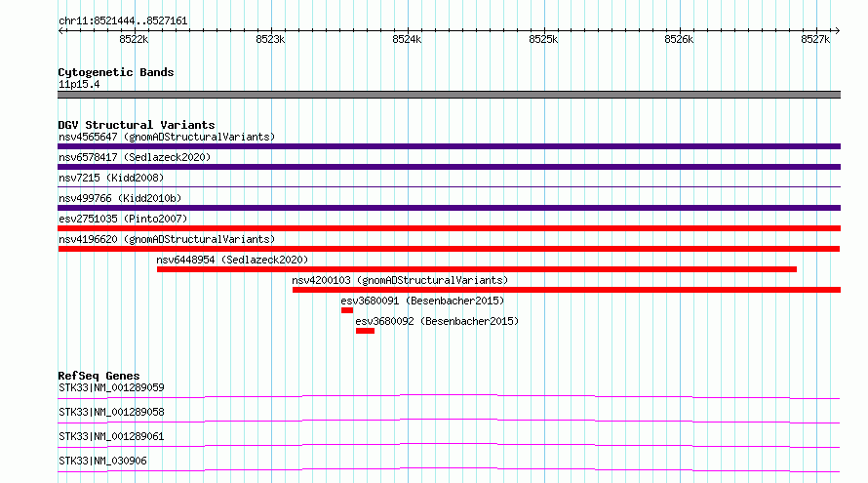Select the red nsv4200103 variant bar
This screenshot has width=868, height=483.
[567, 290]
